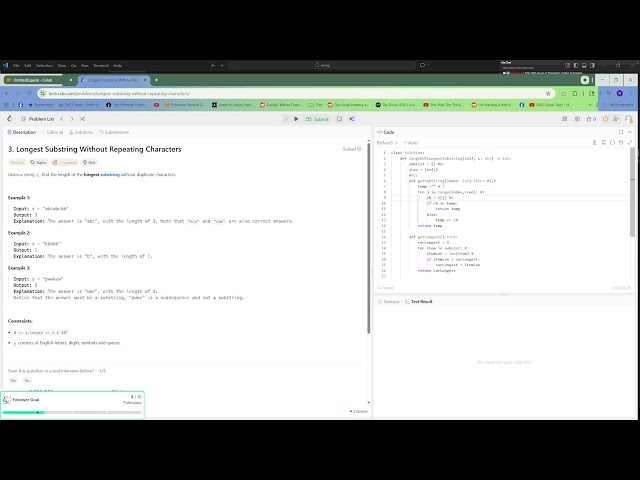This screenshot has height=480, width=640.
Task: Open the notes icon next to Submit
Action: (x=340, y=119)
